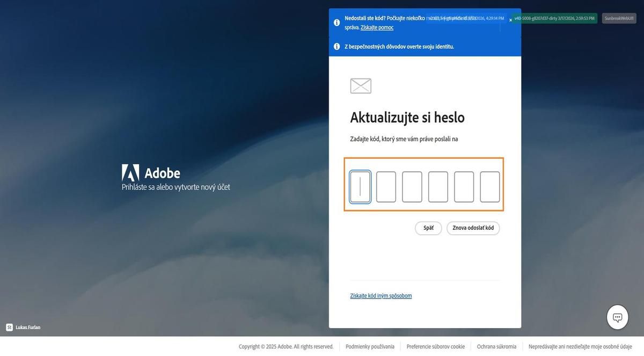Open the Získajte kód iným spôsobom link
Image resolution: width=644 pixels, height=356 pixels.
tap(381, 295)
